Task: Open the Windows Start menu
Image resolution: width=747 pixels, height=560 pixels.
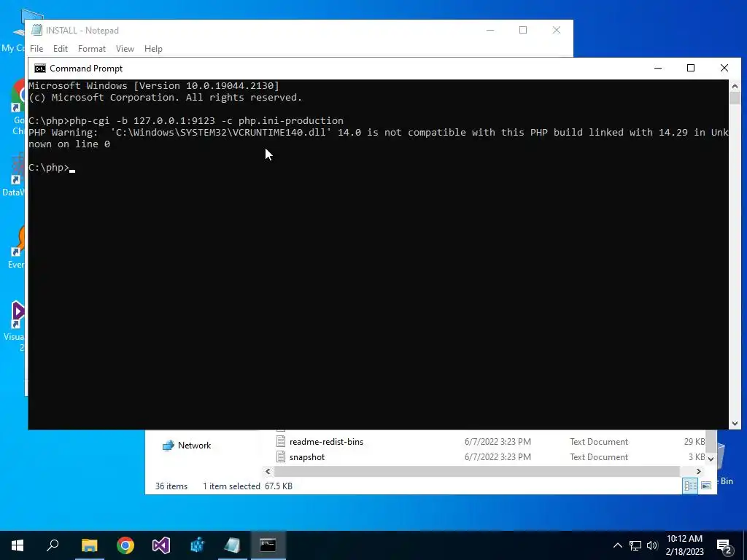Action: coord(18,545)
